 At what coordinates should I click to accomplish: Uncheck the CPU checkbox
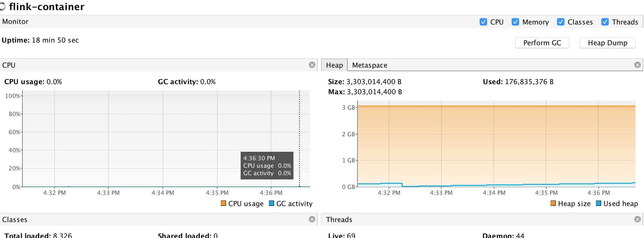[483, 22]
